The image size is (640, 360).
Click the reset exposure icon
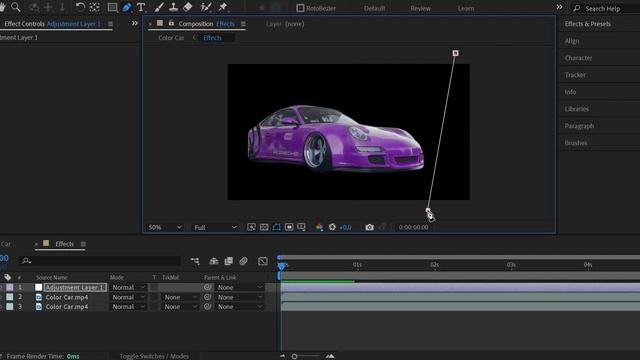pos(332,227)
